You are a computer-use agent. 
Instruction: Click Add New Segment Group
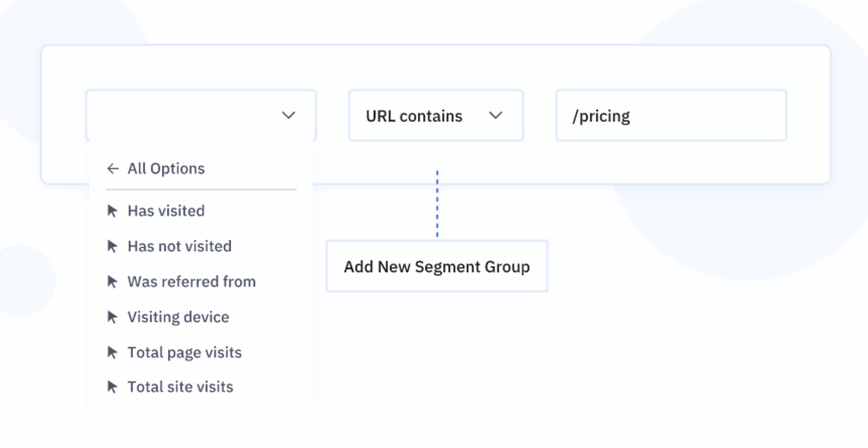click(x=437, y=266)
